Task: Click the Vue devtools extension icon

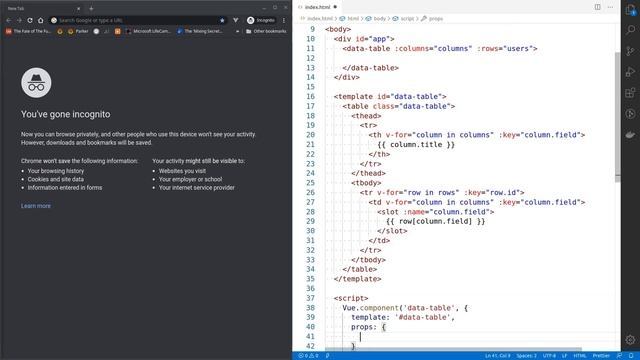Action: 236,20
